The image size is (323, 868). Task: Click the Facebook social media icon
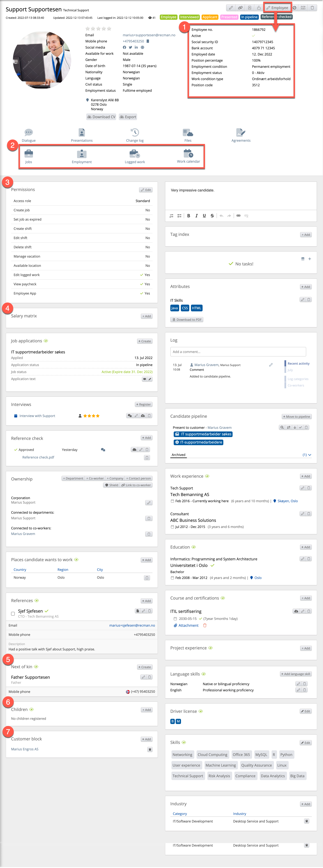124,47
